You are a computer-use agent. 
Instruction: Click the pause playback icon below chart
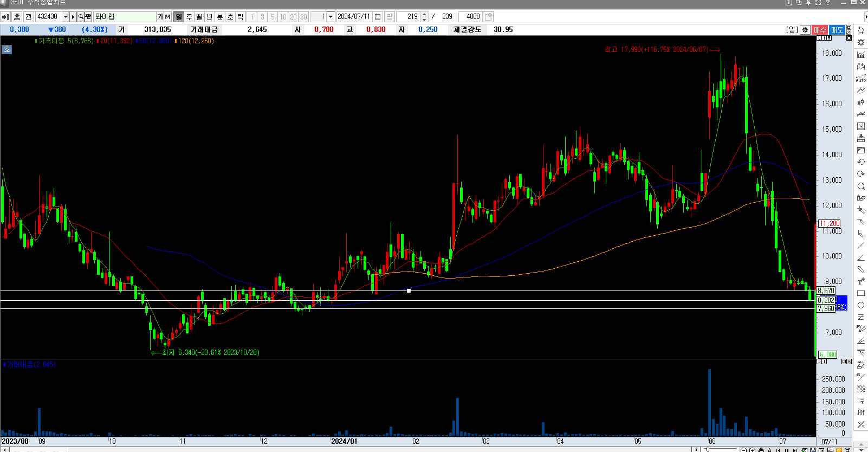[x=787, y=450]
